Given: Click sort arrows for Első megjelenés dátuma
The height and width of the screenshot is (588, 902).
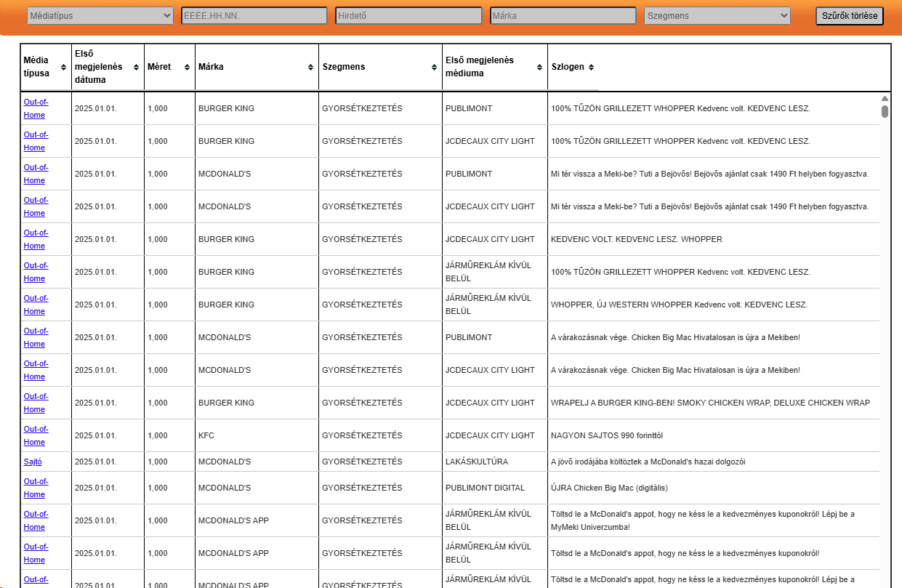Looking at the screenshot, I should tap(136, 67).
